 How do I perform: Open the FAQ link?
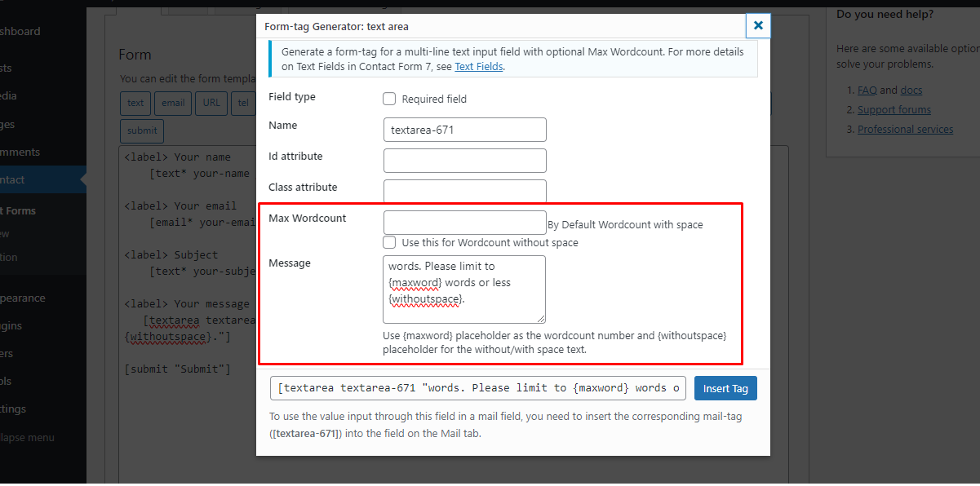(867, 91)
